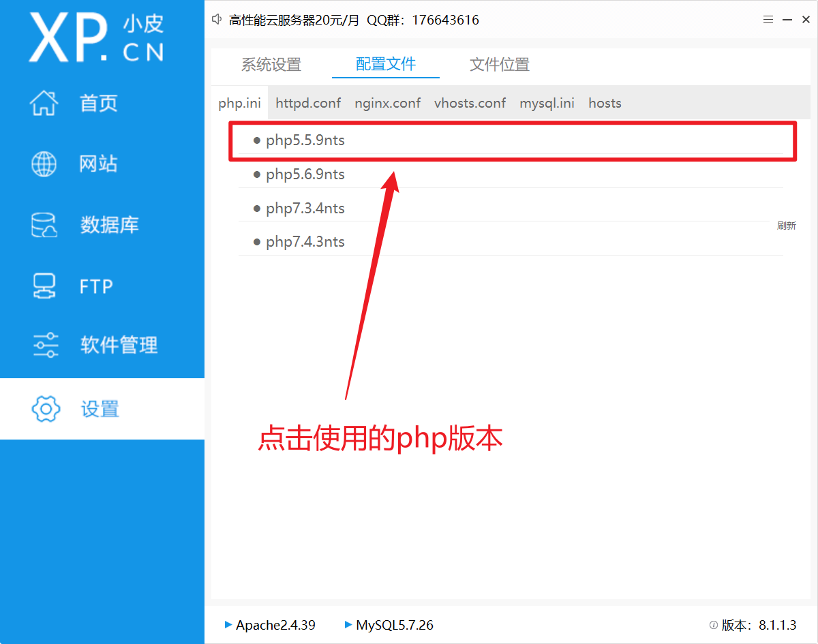This screenshot has height=644, width=818.
Task: Click the play triangle beside Apache2.4.39
Action: coord(228,625)
